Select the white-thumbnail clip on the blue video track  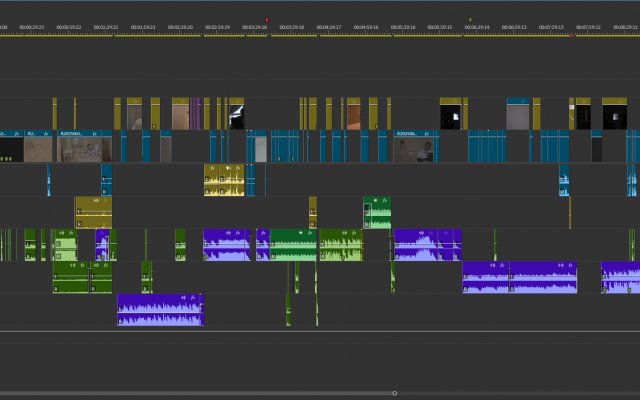(261, 146)
